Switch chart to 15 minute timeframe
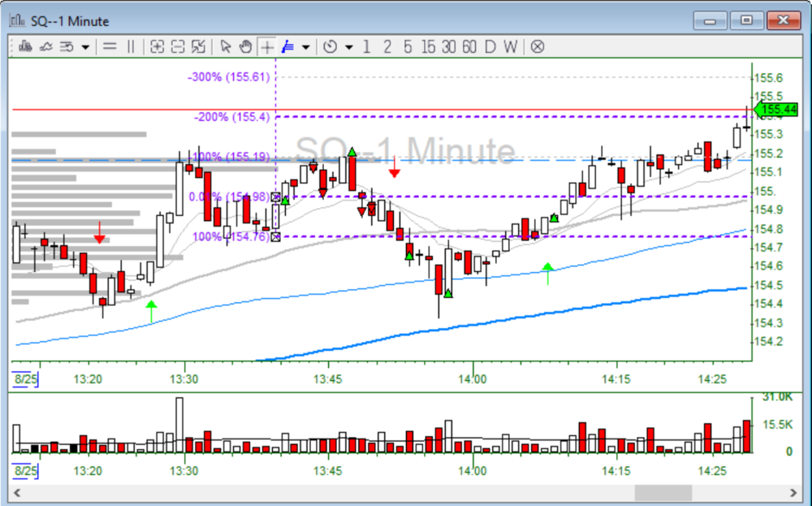This screenshot has height=506, width=812. point(428,46)
